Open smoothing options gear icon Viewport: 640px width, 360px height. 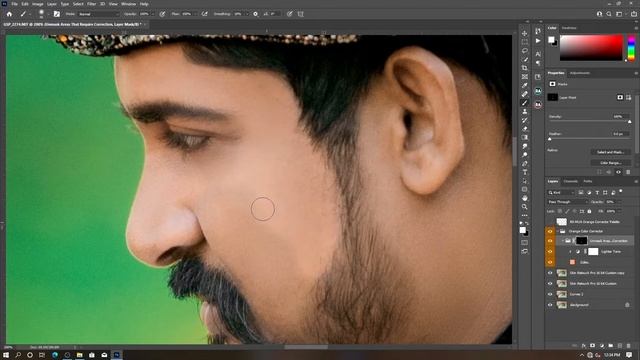[x=256, y=14]
